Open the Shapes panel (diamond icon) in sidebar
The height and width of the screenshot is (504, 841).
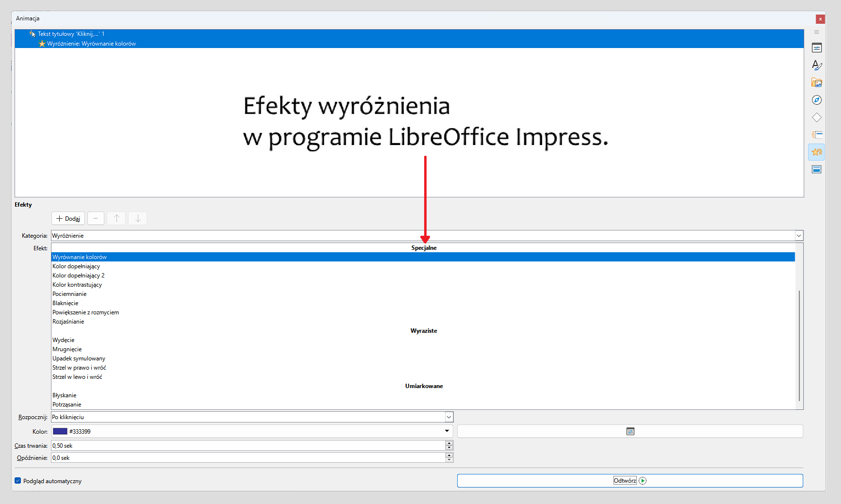(x=817, y=117)
